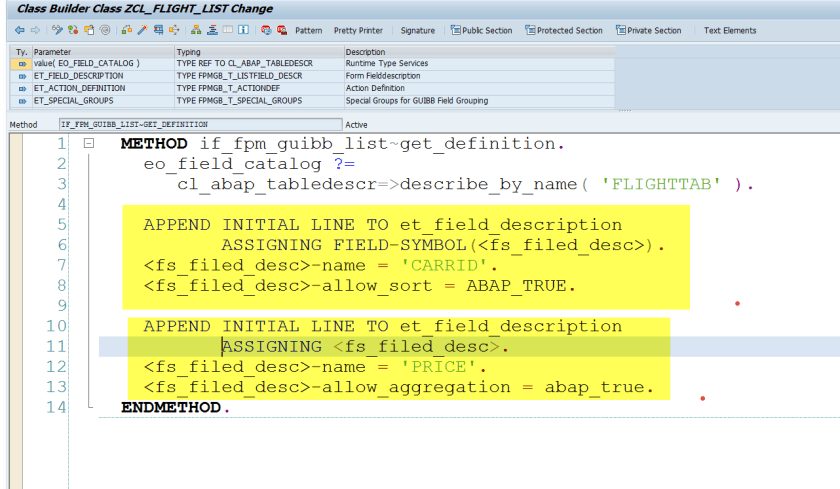The image size is (840, 489).
Task: Toggle Display/Change mode icon
Action: [59, 30]
